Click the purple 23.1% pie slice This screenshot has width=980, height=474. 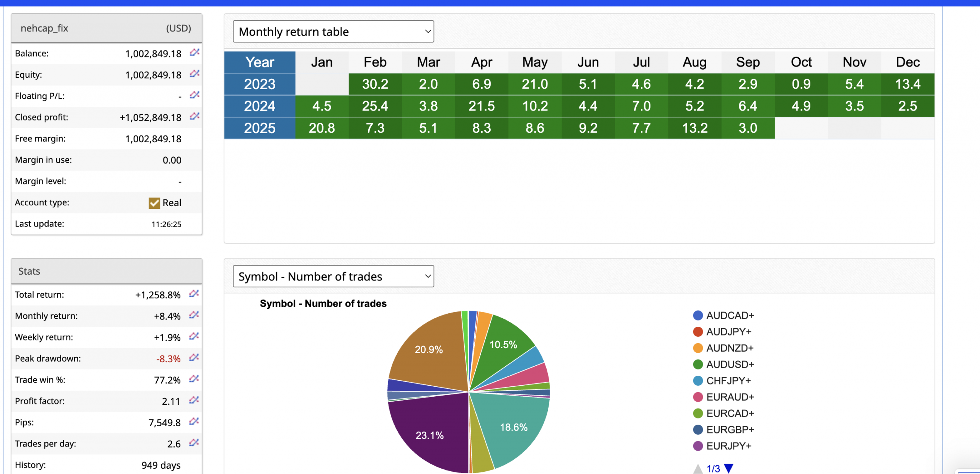[429, 435]
